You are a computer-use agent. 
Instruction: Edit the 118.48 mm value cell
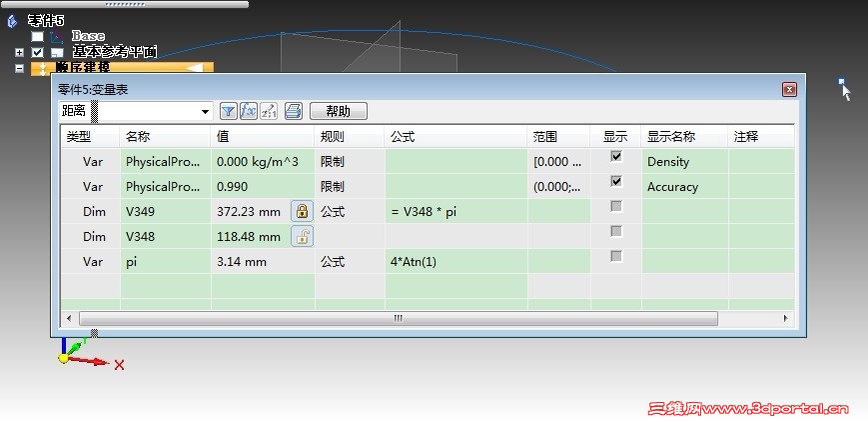251,236
